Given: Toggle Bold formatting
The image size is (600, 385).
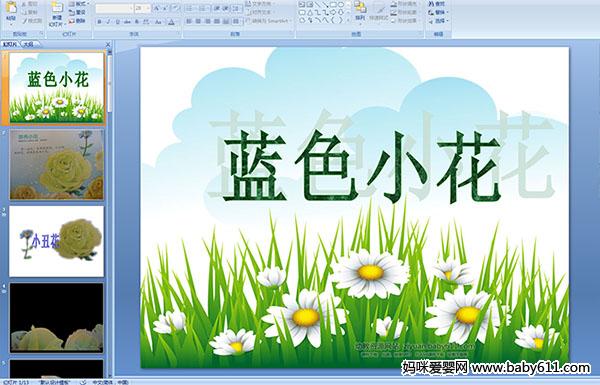Looking at the screenshot, I should coord(99,22).
